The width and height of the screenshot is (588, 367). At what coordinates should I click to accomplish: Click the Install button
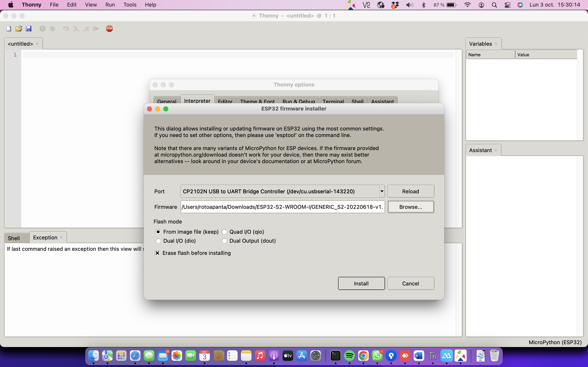[x=361, y=283]
